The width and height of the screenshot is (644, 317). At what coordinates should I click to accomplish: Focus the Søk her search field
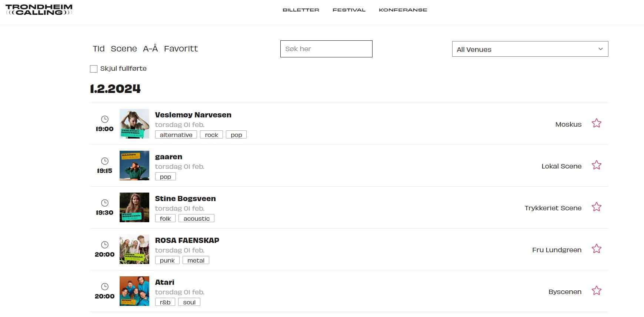(326, 49)
